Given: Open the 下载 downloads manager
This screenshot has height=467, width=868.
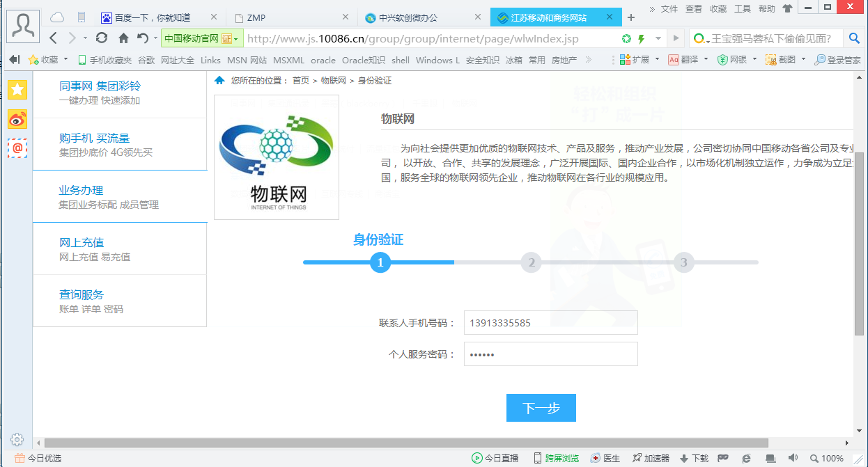Looking at the screenshot, I should pos(694,458).
